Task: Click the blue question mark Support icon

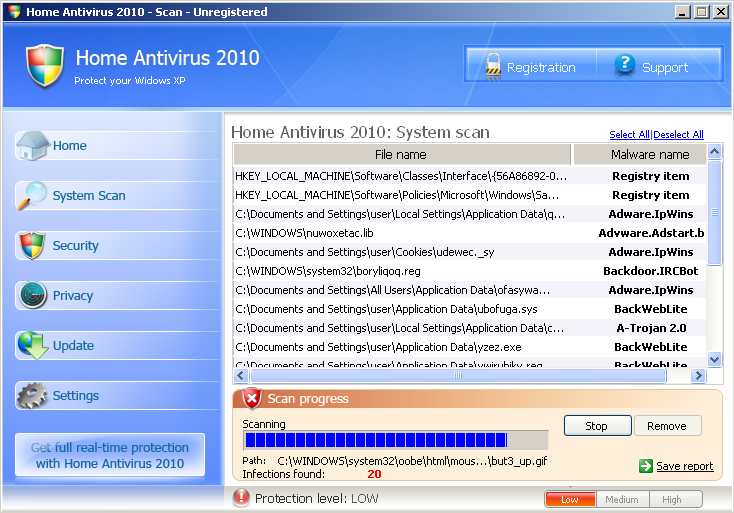Action: click(x=624, y=65)
